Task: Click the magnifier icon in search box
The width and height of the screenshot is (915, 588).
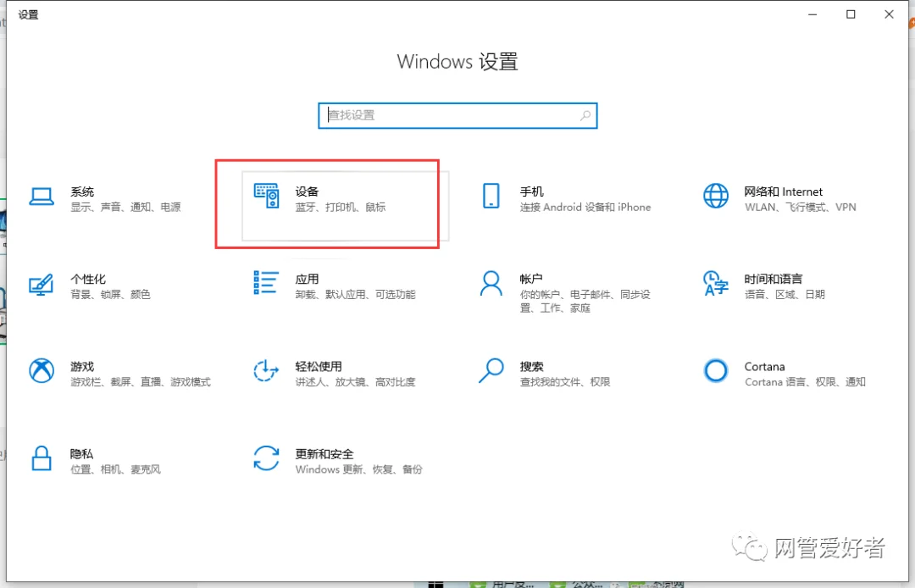Action: (585, 115)
